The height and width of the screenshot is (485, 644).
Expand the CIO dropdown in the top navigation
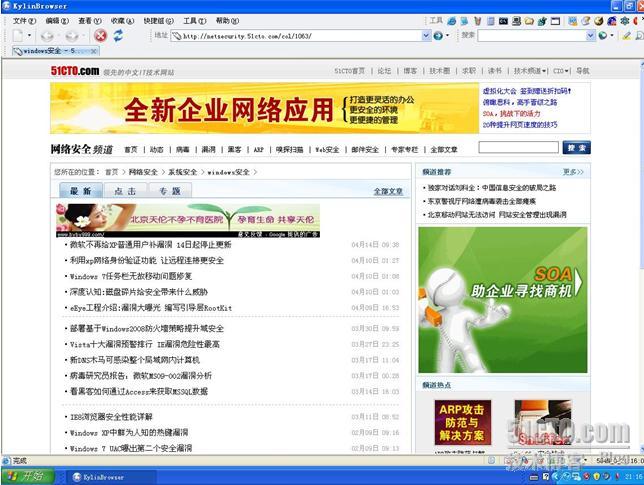coord(561,71)
